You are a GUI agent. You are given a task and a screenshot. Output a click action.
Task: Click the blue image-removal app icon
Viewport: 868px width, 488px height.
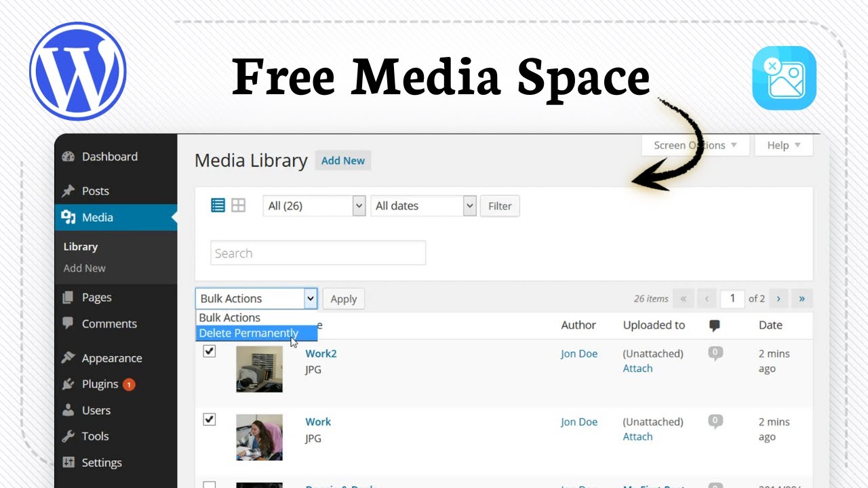[x=785, y=78]
